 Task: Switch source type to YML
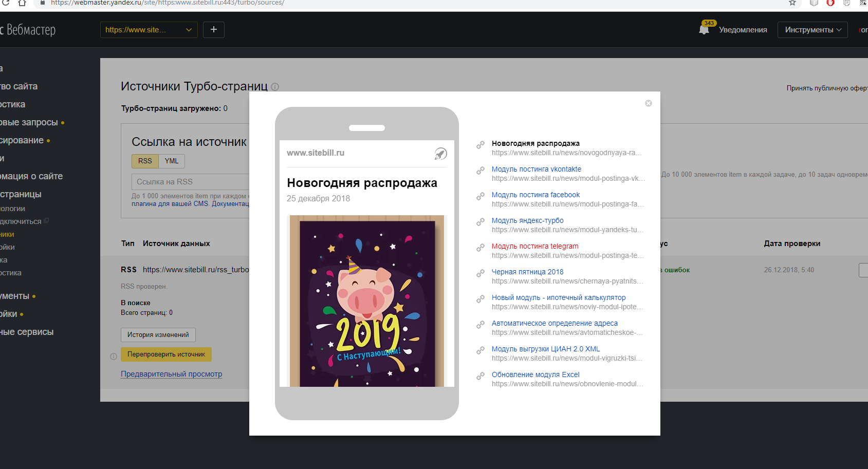172,161
